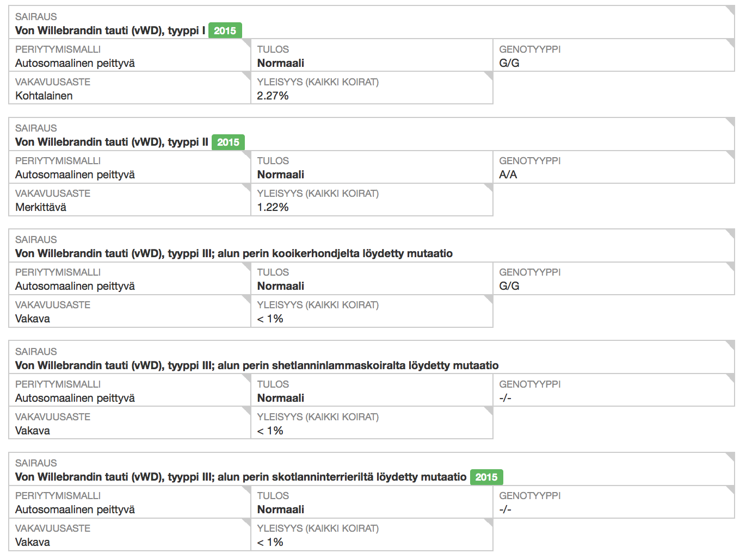
Task: Click the 2015 badge beside vWD tyyppi I
Action: coord(225,31)
